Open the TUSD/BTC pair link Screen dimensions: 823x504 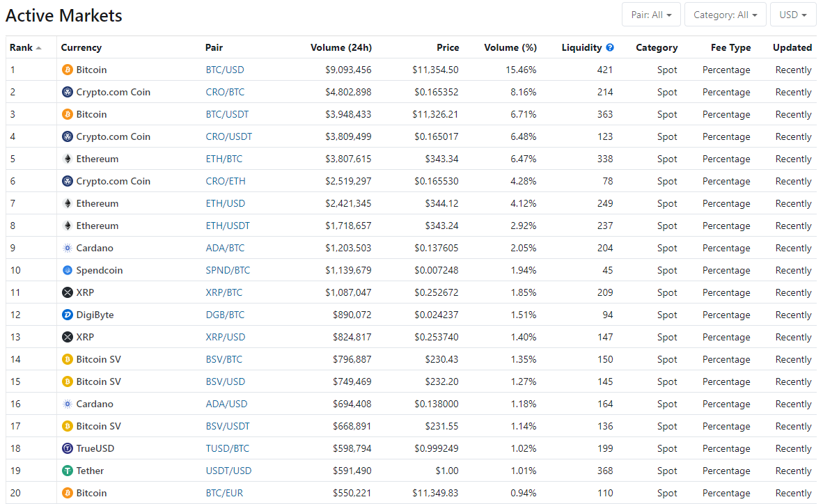227,448
